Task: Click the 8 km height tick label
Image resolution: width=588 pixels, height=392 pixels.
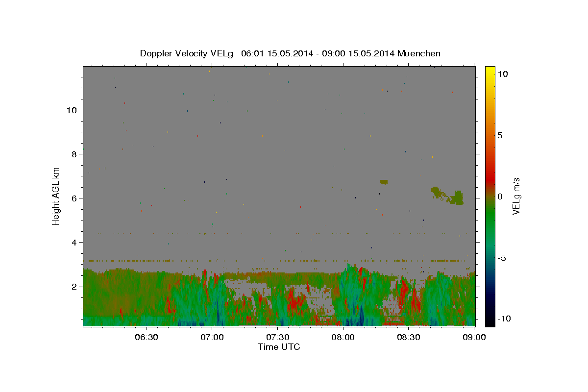Action: click(74, 154)
